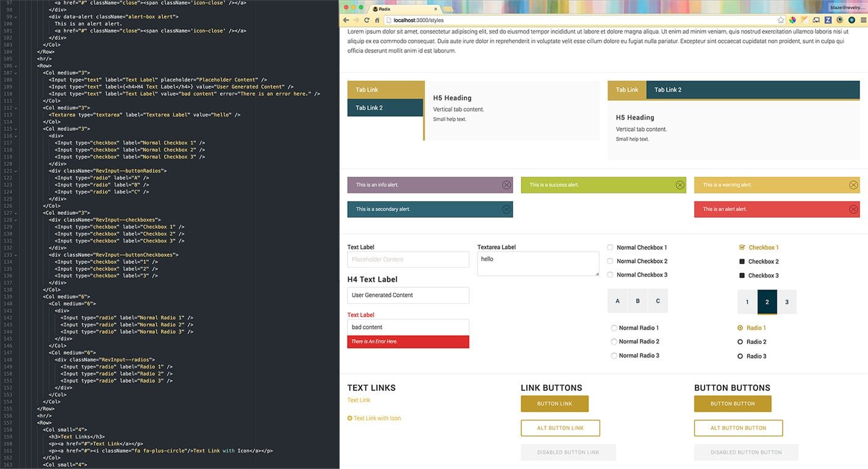Screen dimensions: 868x469
Task: Select Normal Radio 2
Action: [614, 342]
